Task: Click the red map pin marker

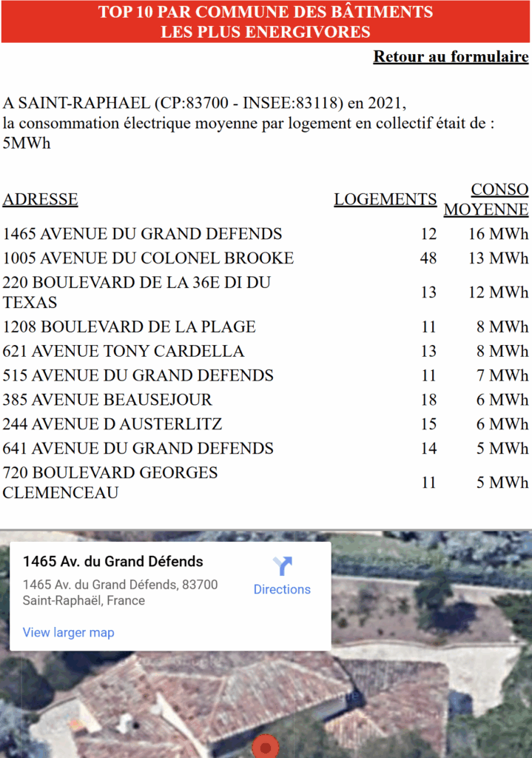Action: [266, 746]
